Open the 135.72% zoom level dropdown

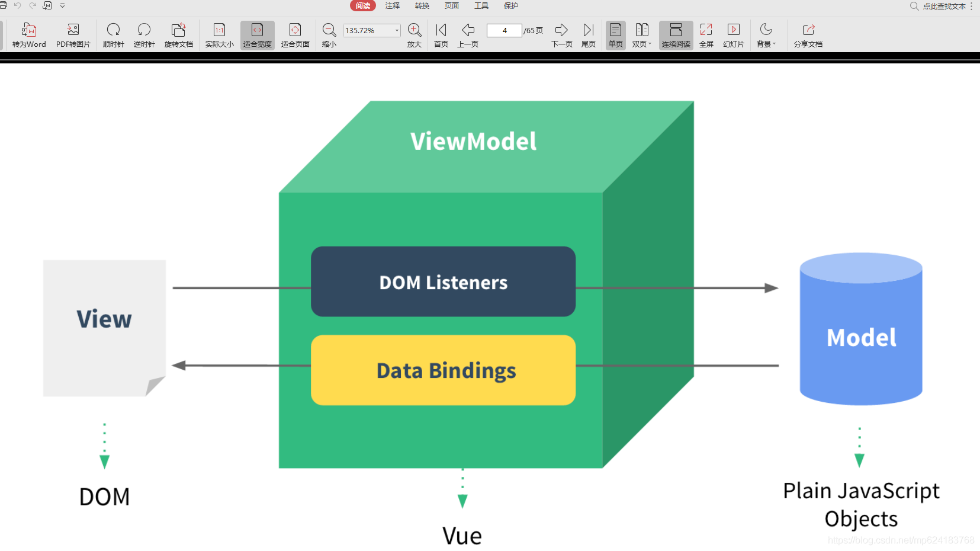point(372,30)
